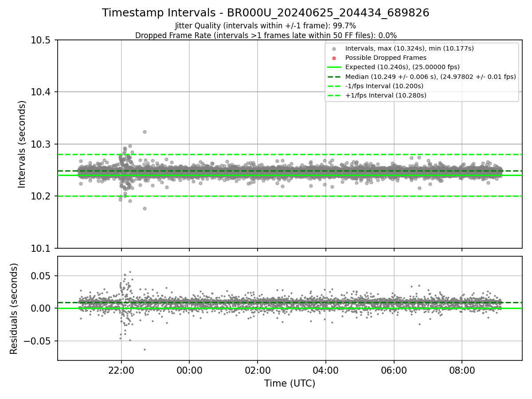Select legend entry "Intervals, max (10.324s), min (10.177s)"
Screen dimensions: 532x399
[410, 48]
